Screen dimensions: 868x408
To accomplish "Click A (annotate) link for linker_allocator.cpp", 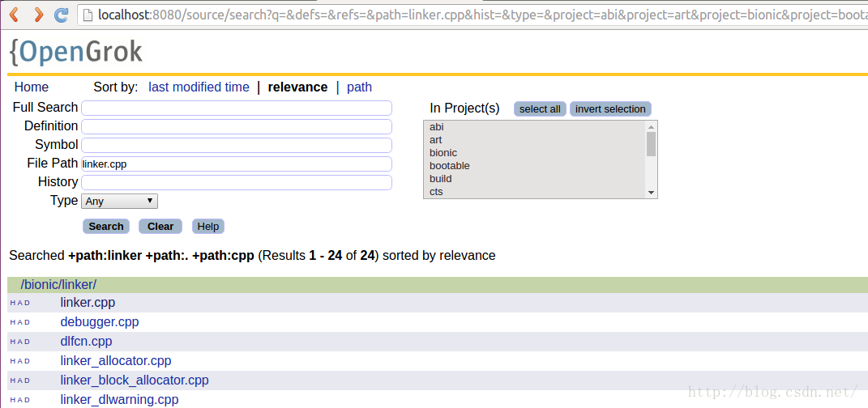I will pos(20,361).
